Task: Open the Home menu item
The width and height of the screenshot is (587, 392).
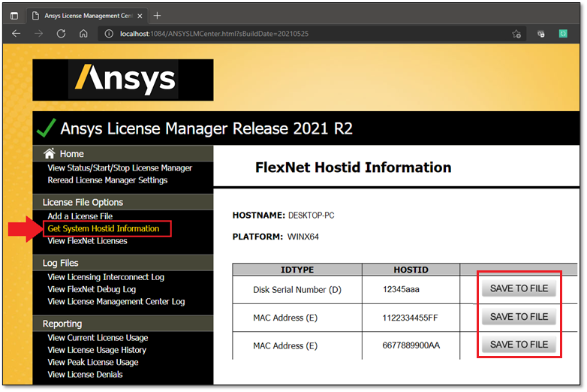Action: 71,153
